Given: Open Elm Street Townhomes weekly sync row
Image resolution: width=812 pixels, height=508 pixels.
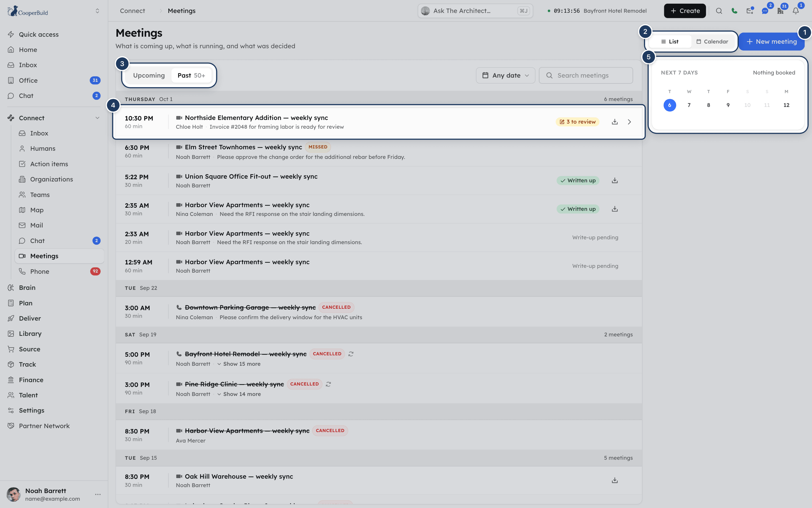Looking at the screenshot, I should pyautogui.click(x=378, y=152).
